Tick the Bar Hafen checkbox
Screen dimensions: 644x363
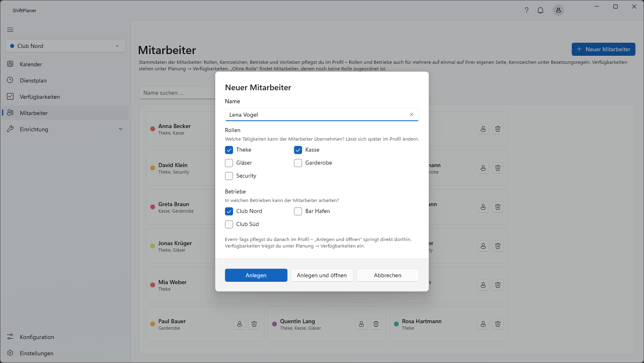tap(298, 211)
